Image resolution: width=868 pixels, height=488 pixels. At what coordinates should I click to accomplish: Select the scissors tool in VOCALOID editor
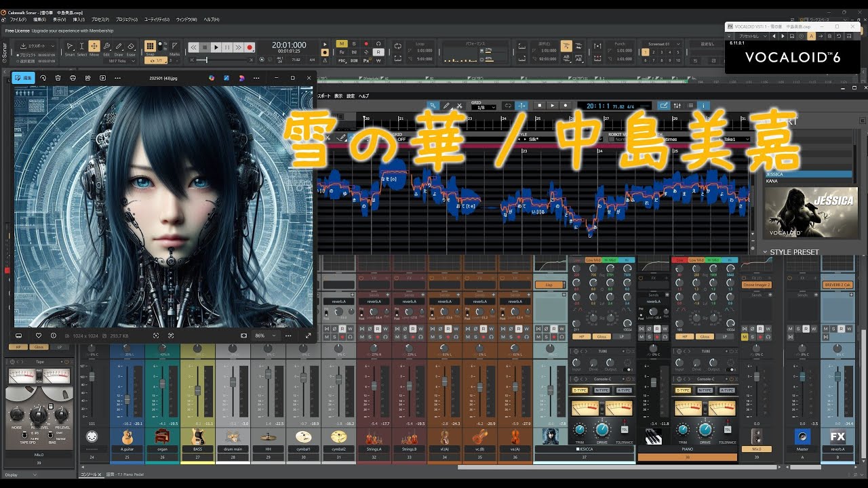459,106
